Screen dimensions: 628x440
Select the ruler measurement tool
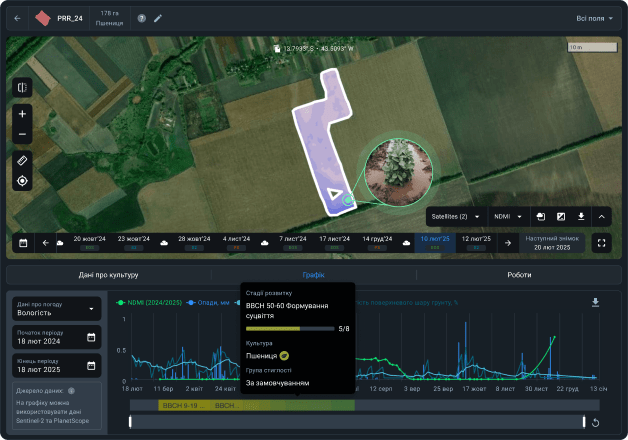pyautogui.click(x=22, y=161)
